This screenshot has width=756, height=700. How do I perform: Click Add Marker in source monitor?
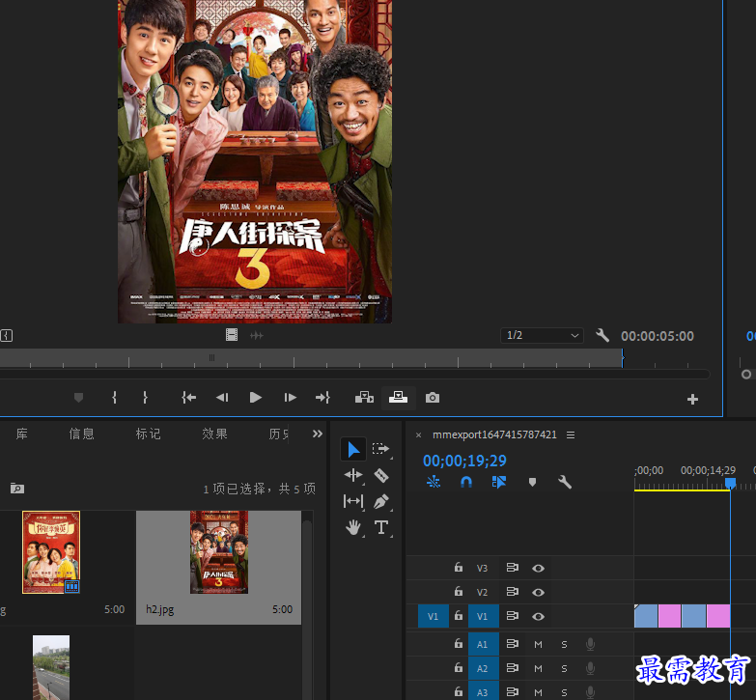pyautogui.click(x=78, y=398)
